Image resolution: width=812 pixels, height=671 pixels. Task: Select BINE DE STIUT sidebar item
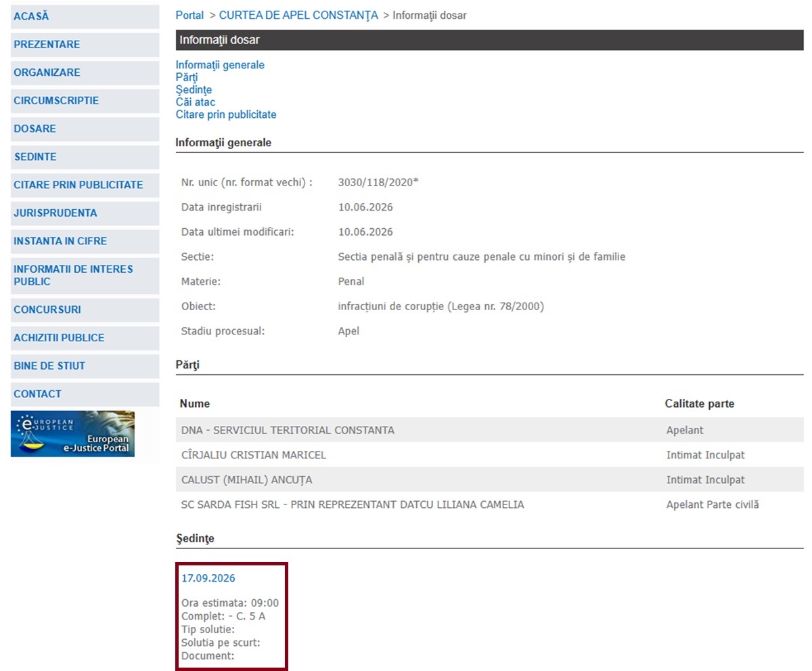[85, 366]
